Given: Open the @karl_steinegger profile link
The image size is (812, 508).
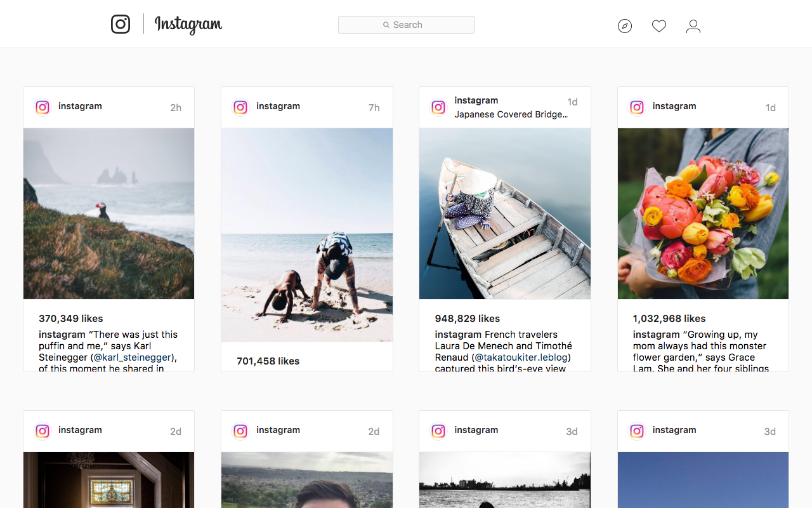Looking at the screenshot, I should (x=131, y=357).
